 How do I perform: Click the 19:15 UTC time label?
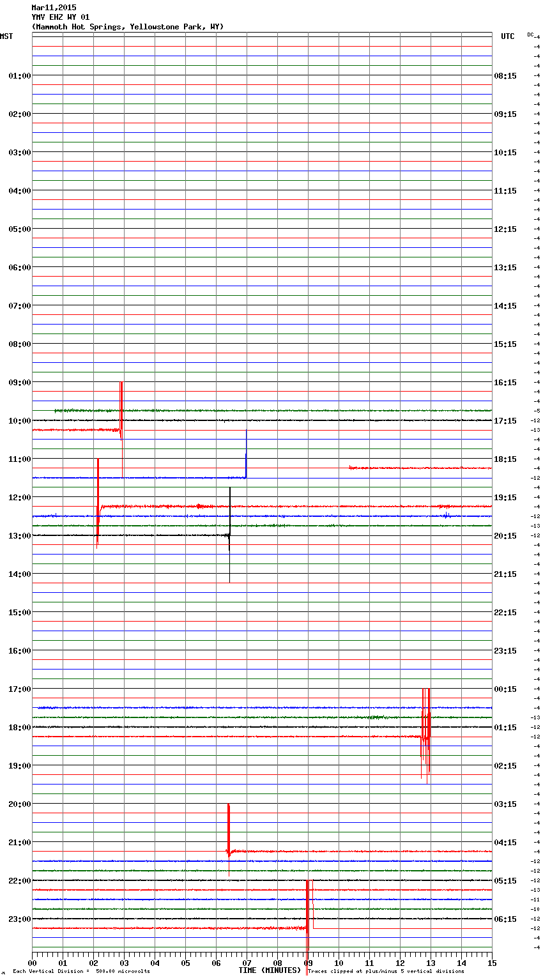pos(505,498)
